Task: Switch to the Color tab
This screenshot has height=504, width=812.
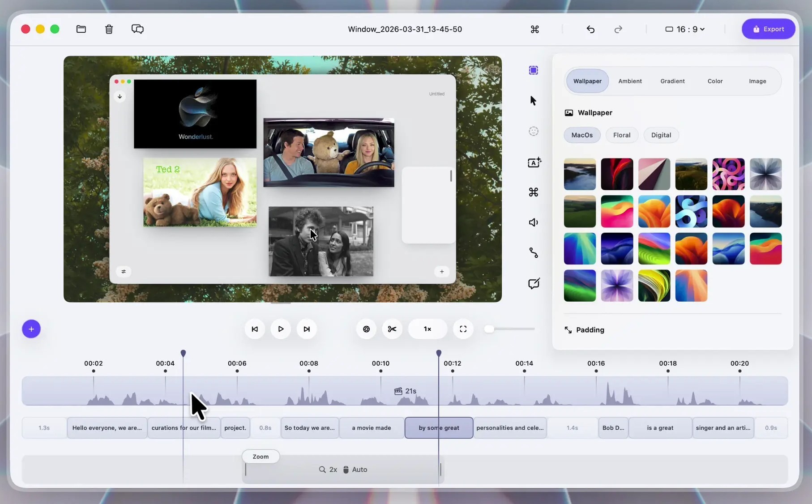Action: pos(715,81)
